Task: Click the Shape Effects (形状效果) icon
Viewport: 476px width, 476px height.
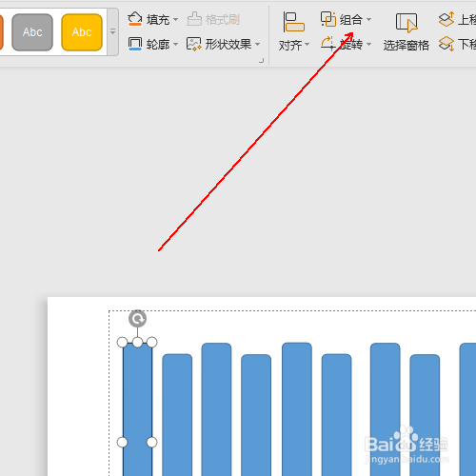Action: click(193, 44)
